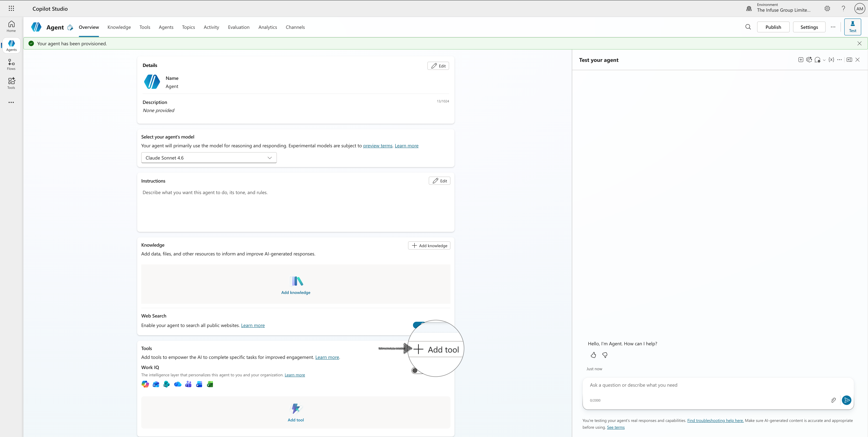This screenshot has height=437, width=868.
Task: Edit the Instructions section
Action: pyautogui.click(x=439, y=181)
